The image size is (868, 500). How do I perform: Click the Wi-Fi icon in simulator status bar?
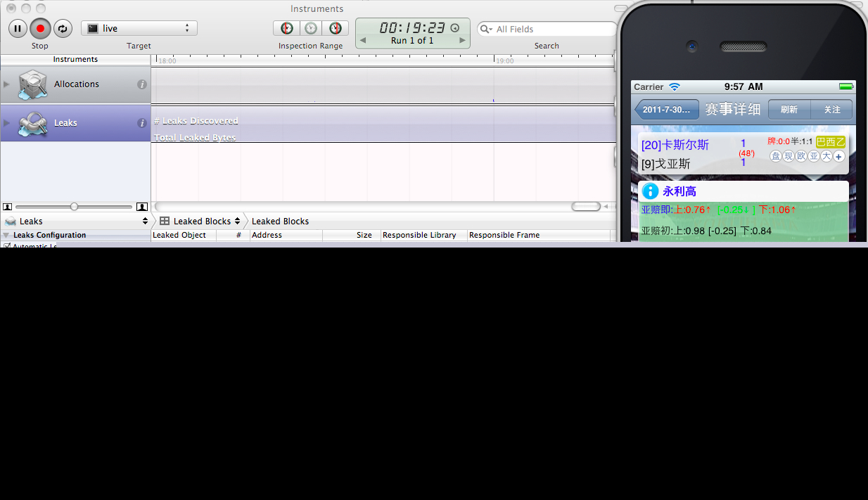click(675, 86)
